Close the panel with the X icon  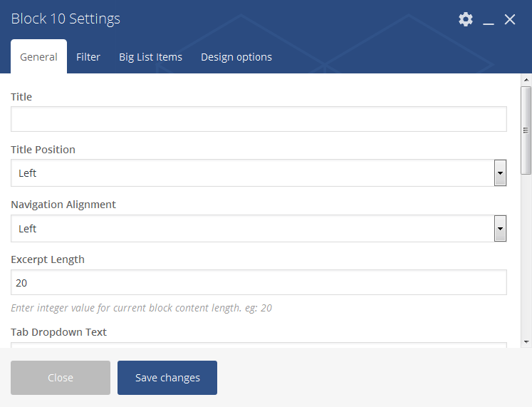coord(510,19)
